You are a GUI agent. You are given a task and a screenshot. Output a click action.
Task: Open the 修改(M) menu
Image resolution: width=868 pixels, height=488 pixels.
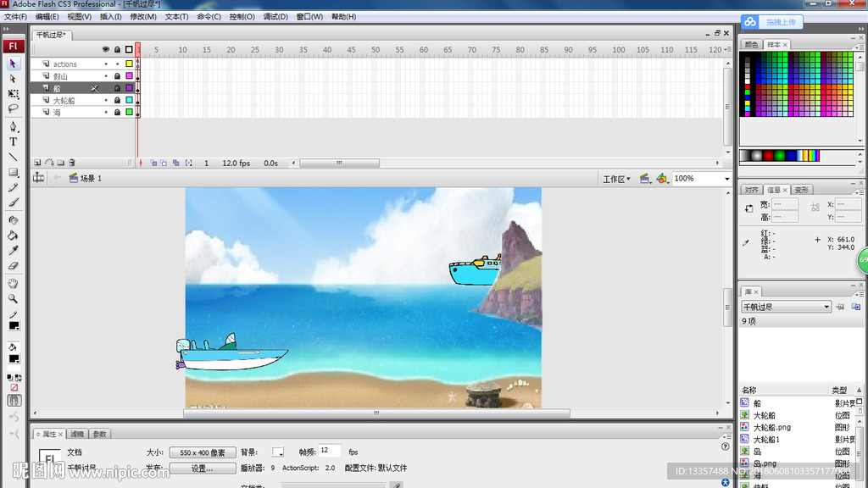pyautogui.click(x=142, y=17)
